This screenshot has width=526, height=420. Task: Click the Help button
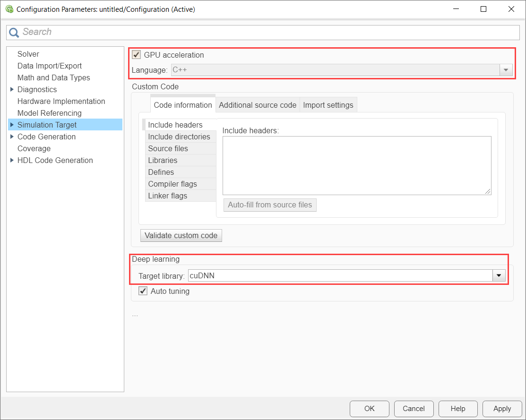point(458,409)
